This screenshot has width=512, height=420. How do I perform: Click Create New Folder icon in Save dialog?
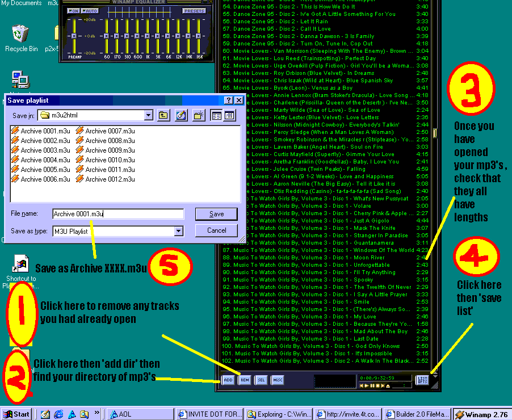tap(199, 115)
